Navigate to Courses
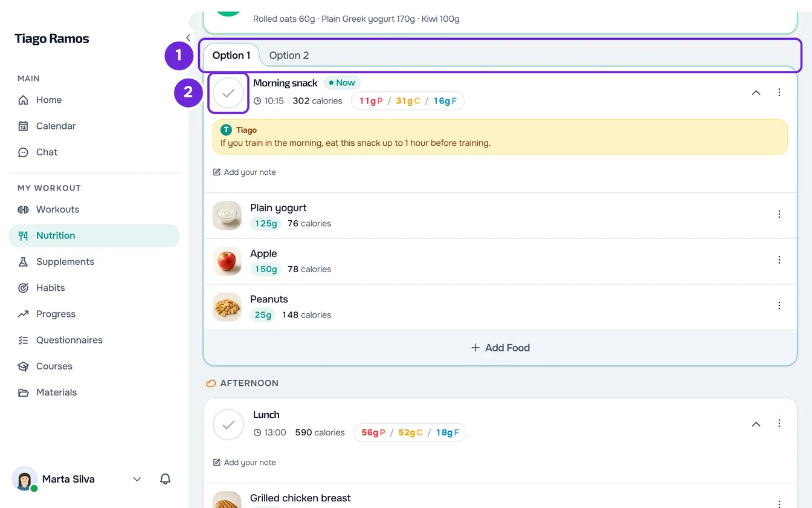This screenshot has height=508, width=812. coord(94,366)
